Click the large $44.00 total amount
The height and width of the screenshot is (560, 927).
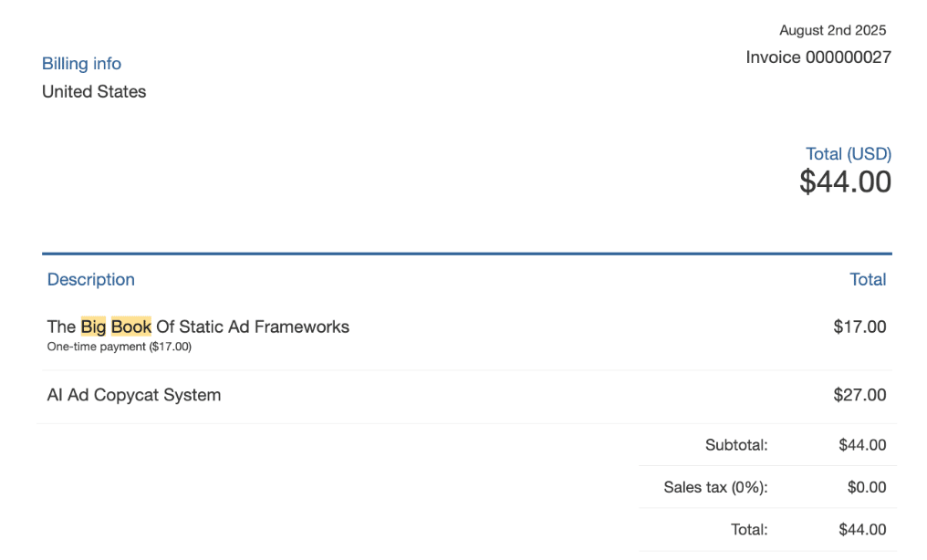tap(845, 182)
